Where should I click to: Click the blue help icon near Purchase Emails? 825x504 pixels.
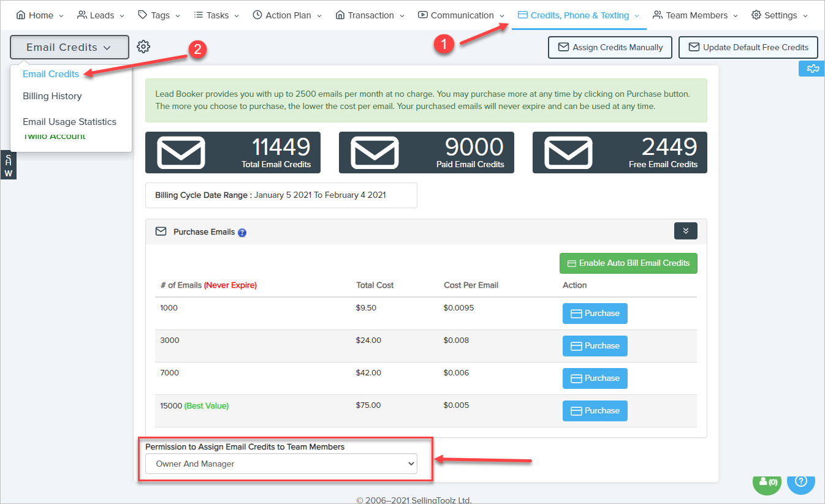[x=242, y=233]
